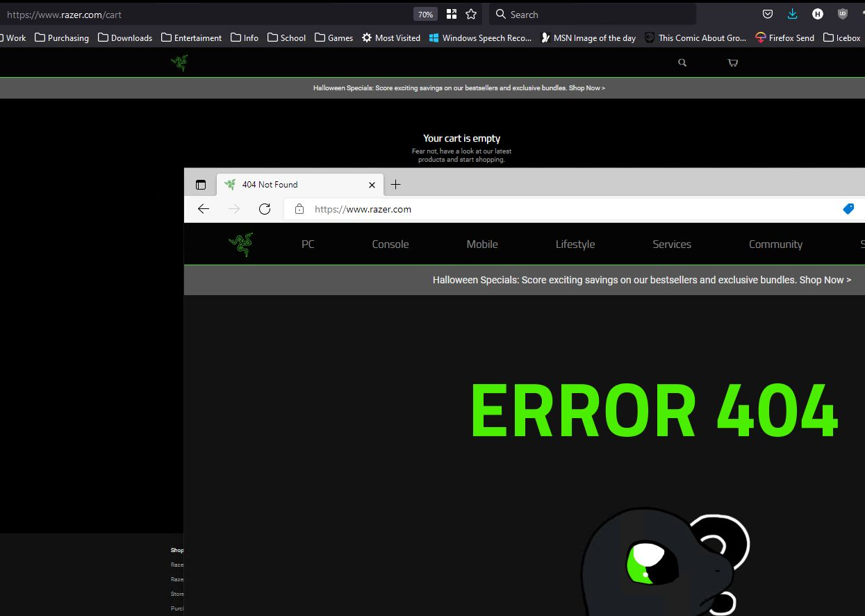Open the PC menu on Razer nav
The height and width of the screenshot is (616, 865).
(x=308, y=244)
